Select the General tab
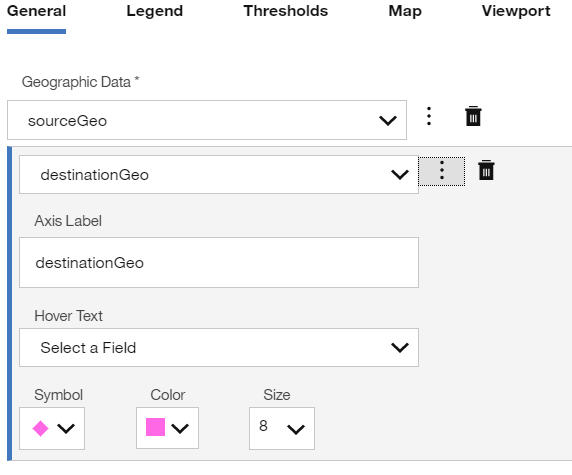The width and height of the screenshot is (572, 475). coord(36,11)
